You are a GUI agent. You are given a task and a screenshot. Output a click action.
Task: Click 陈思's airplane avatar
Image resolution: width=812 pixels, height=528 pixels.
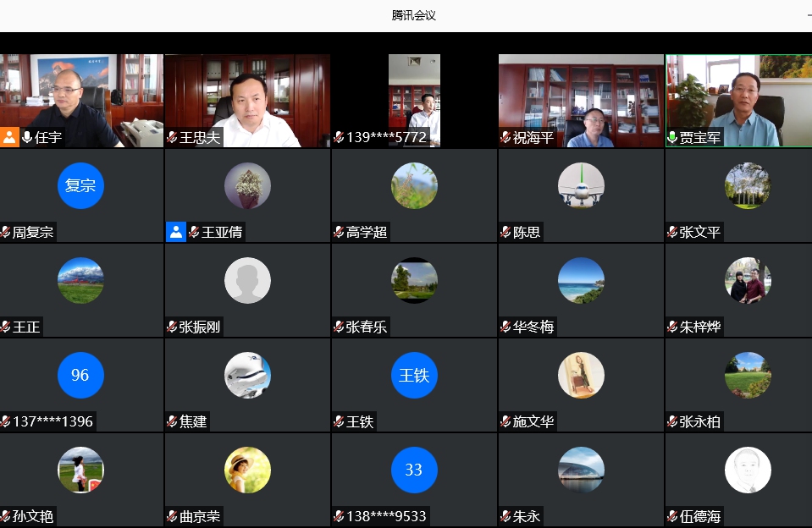tap(581, 185)
